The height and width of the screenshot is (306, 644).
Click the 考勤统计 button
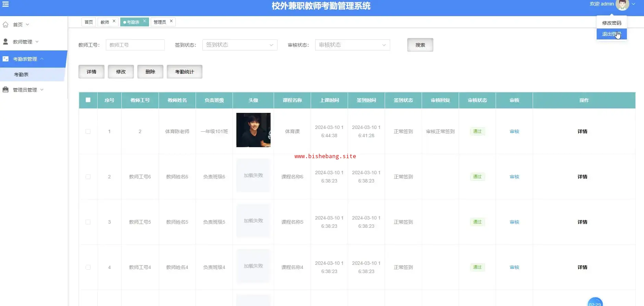(x=184, y=72)
